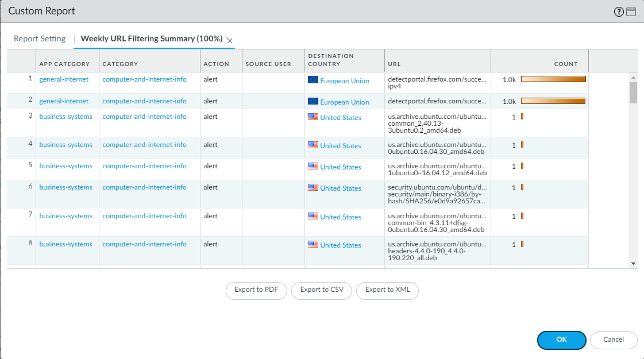Click United States link in row 8
644x359 pixels.
click(341, 245)
